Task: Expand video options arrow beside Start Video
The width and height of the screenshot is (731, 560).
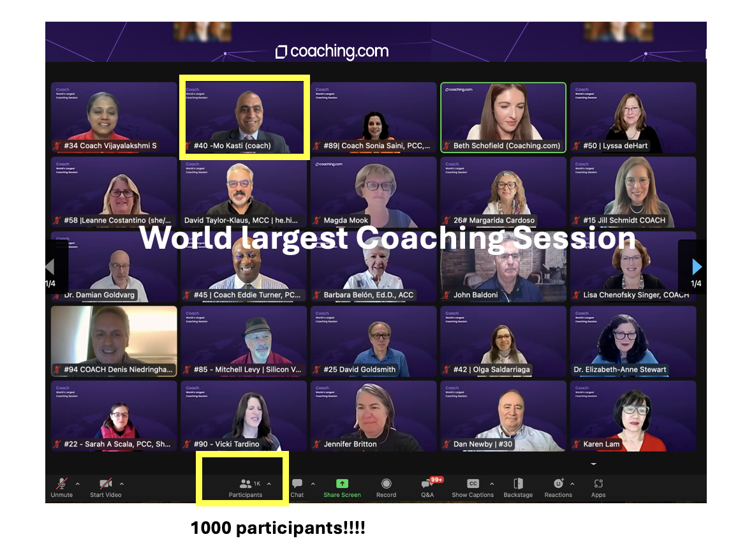Action: [x=122, y=483]
